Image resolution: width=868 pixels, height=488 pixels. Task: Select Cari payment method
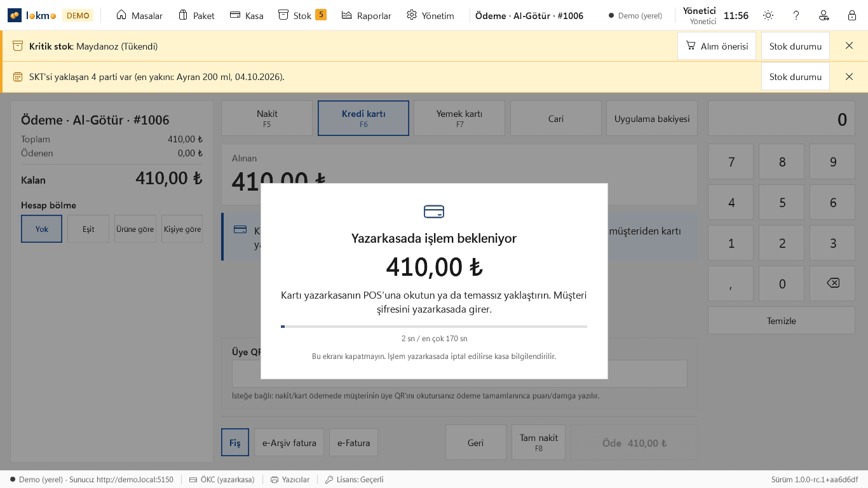click(556, 118)
